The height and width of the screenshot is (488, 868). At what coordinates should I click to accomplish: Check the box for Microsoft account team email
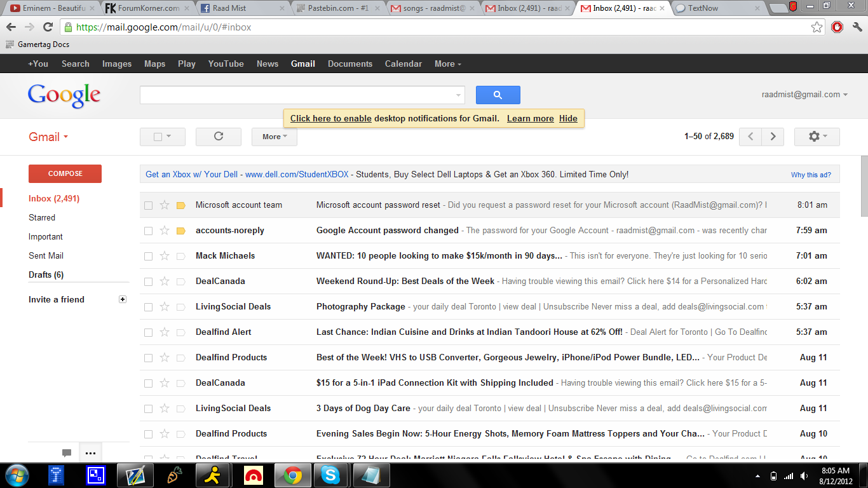tap(148, 205)
